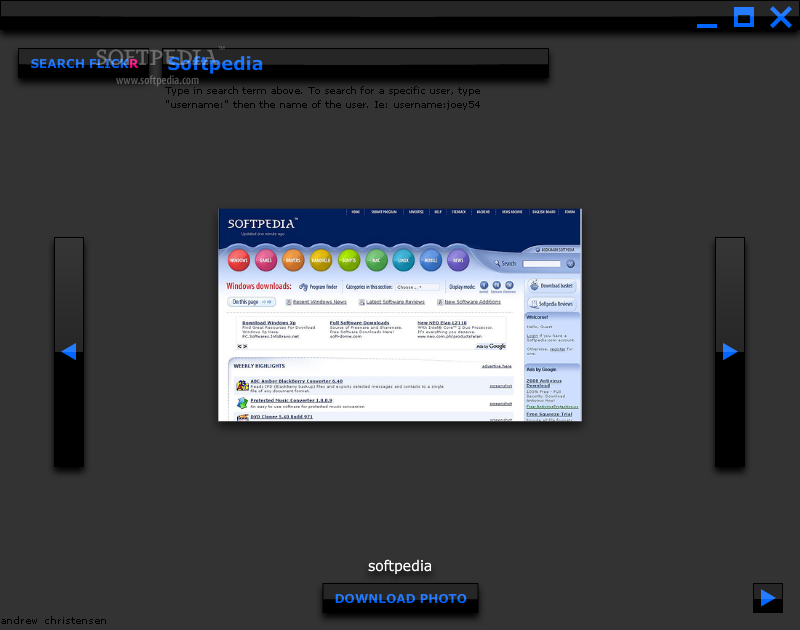The height and width of the screenshot is (630, 800).
Task: Close the Flickr application window
Action: (781, 17)
